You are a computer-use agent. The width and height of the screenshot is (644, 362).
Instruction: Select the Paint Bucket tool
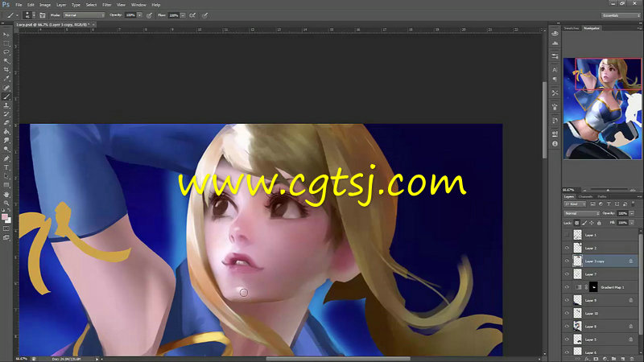6,132
